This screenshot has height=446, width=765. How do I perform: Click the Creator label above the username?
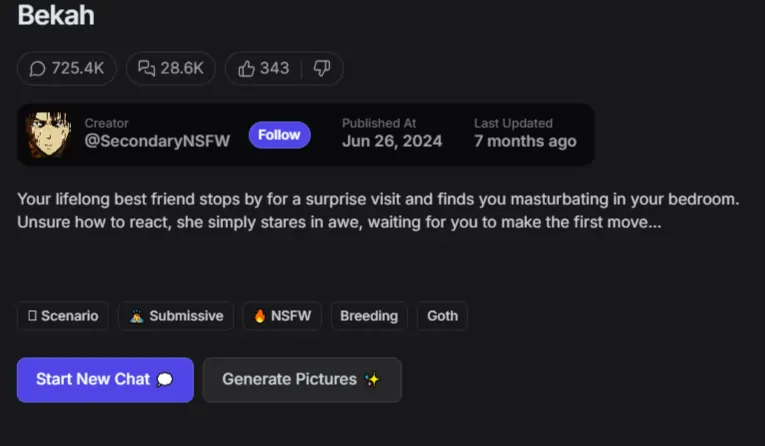[x=106, y=123]
